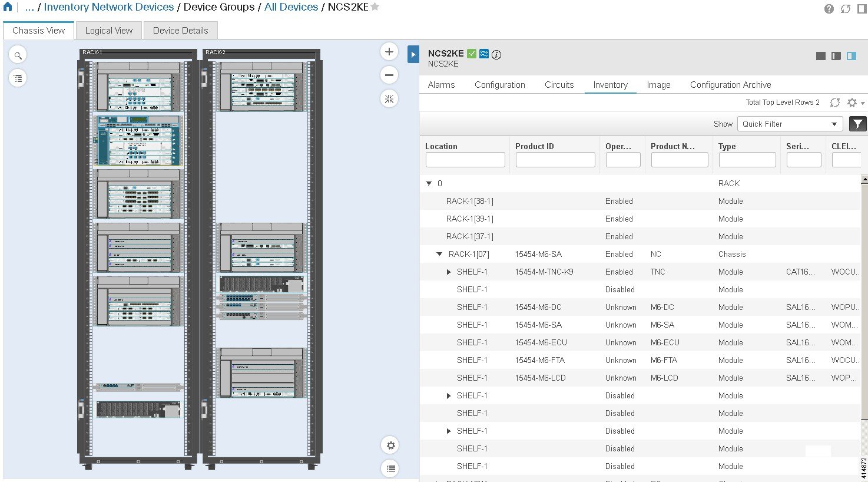
Task: Open the Device Details tab
Action: 180,31
